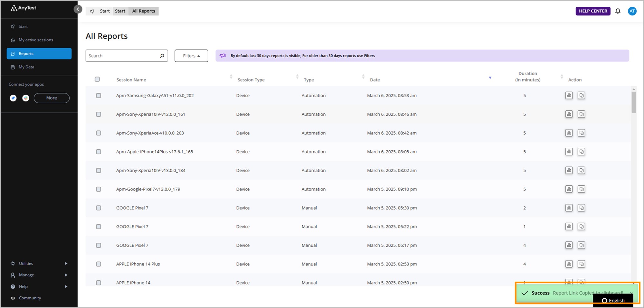Check the Apm-Google-Pixel7-v13.0.0_179 row
This screenshot has height=308, width=644.
coord(99,189)
